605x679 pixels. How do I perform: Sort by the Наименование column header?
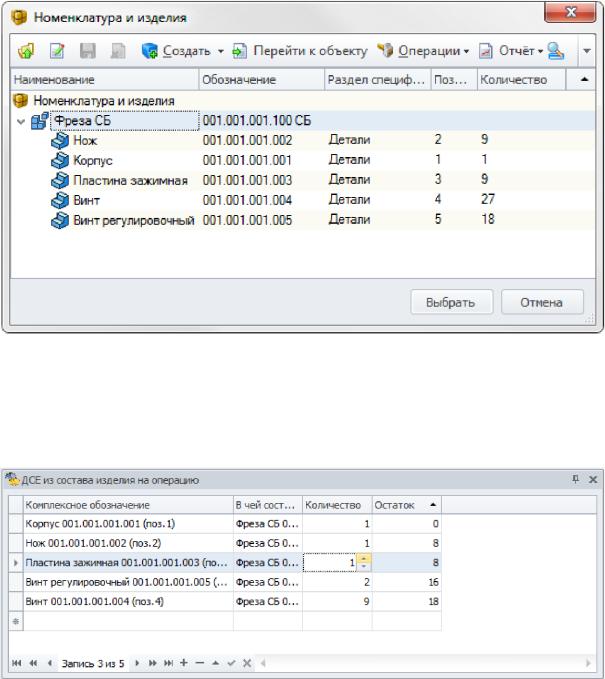(104, 80)
